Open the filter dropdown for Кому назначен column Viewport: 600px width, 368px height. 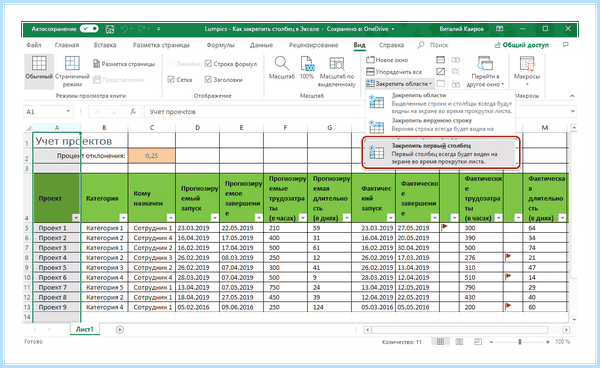(x=171, y=218)
